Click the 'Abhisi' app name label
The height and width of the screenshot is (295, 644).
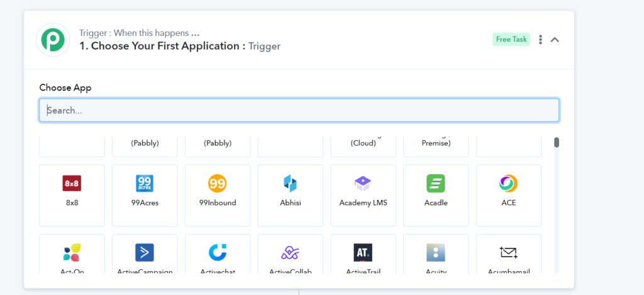(x=290, y=203)
